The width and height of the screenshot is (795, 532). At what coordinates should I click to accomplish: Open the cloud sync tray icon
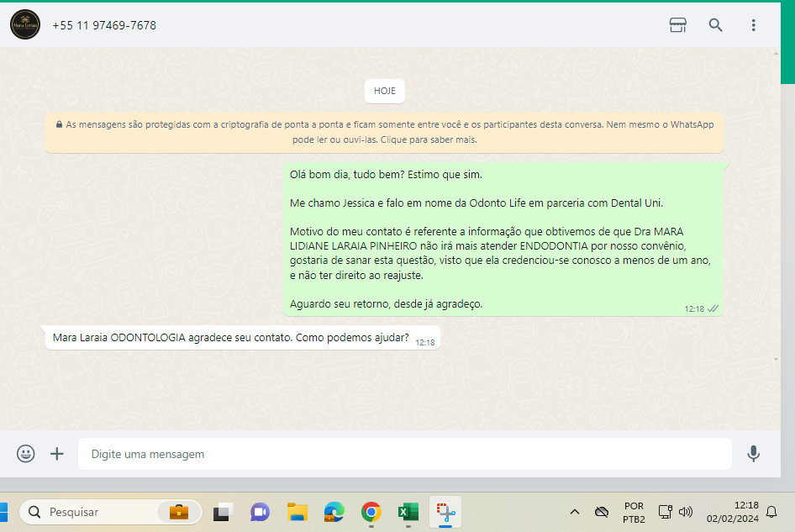[602, 512]
